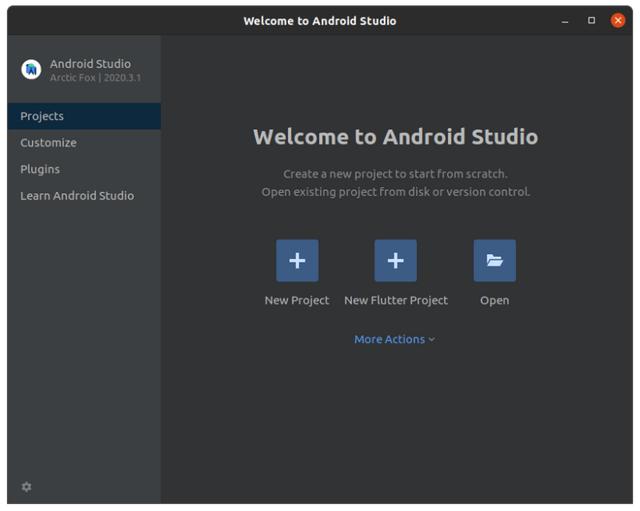This screenshot has width=640, height=511.
Task: Click the Welcome to Android Studio heading
Action: coord(396,137)
